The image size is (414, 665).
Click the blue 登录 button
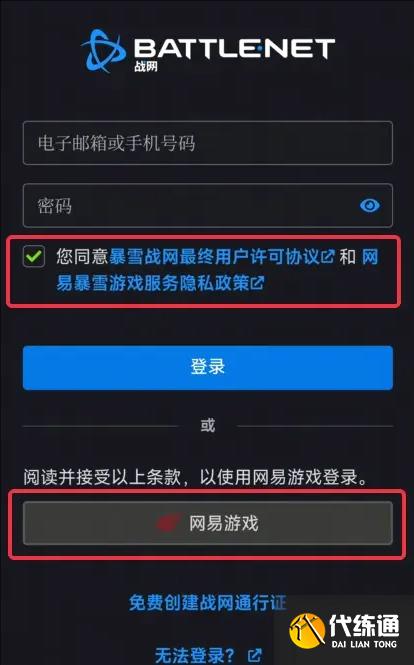[208, 368]
